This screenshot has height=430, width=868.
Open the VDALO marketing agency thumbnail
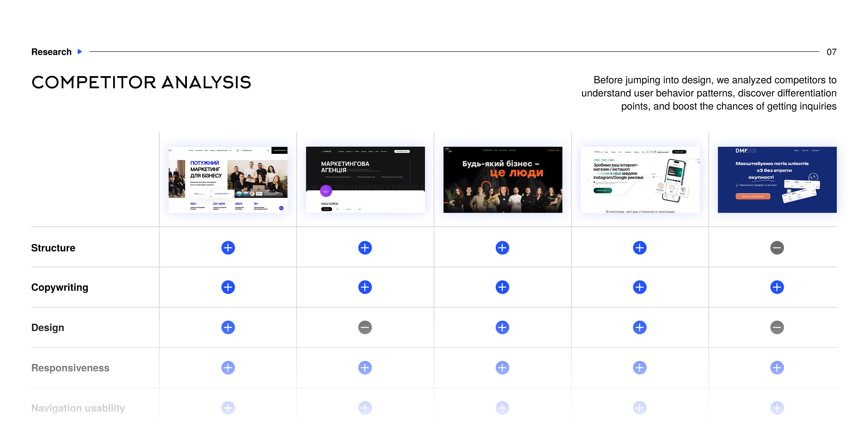365,180
